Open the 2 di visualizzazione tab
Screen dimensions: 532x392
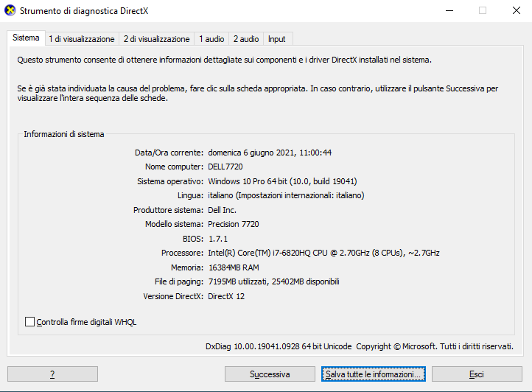156,39
